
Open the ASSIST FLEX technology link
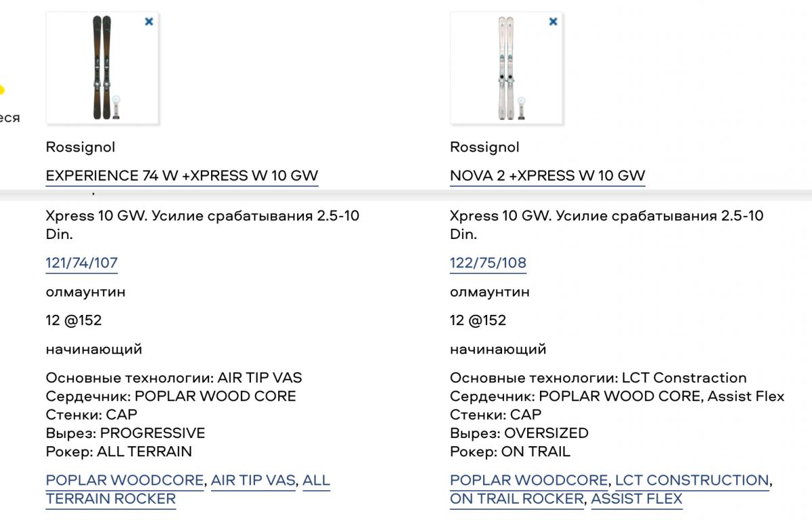[637, 500]
